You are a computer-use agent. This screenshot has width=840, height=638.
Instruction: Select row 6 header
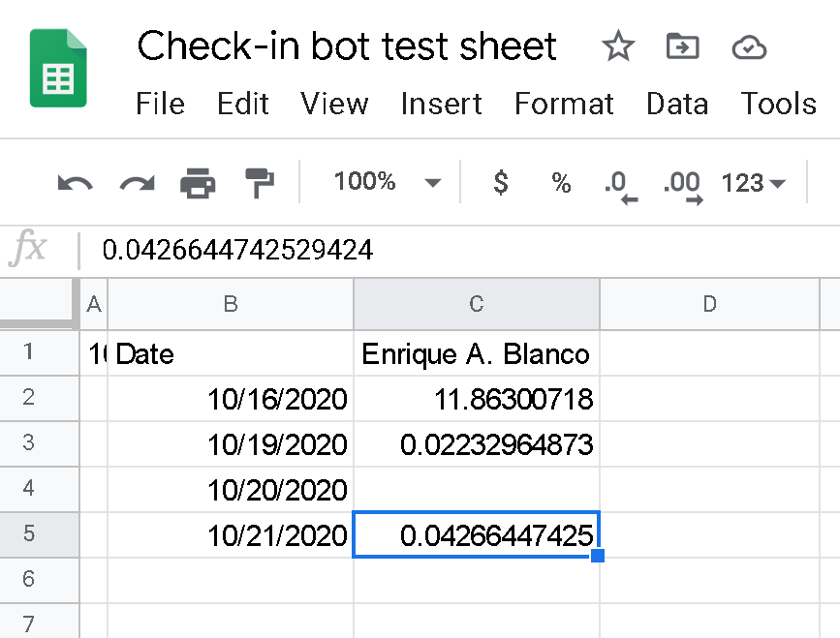point(39,580)
